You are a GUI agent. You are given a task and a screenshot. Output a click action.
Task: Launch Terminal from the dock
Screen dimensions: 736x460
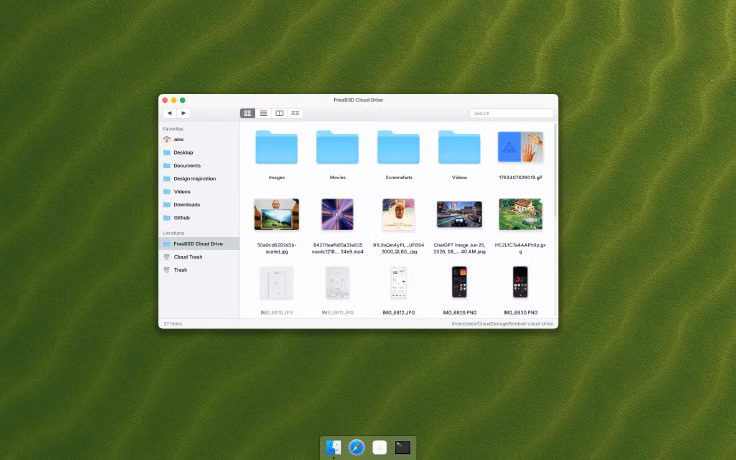[402, 447]
